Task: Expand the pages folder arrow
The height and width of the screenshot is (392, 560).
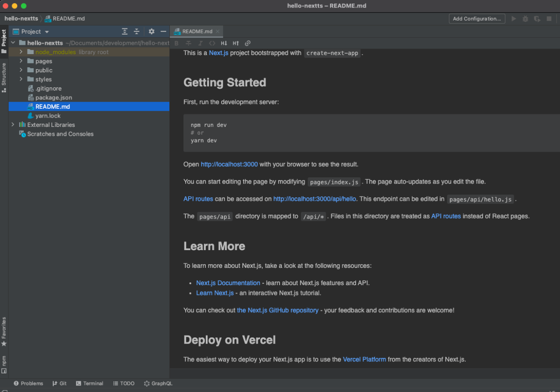Action: 21,61
